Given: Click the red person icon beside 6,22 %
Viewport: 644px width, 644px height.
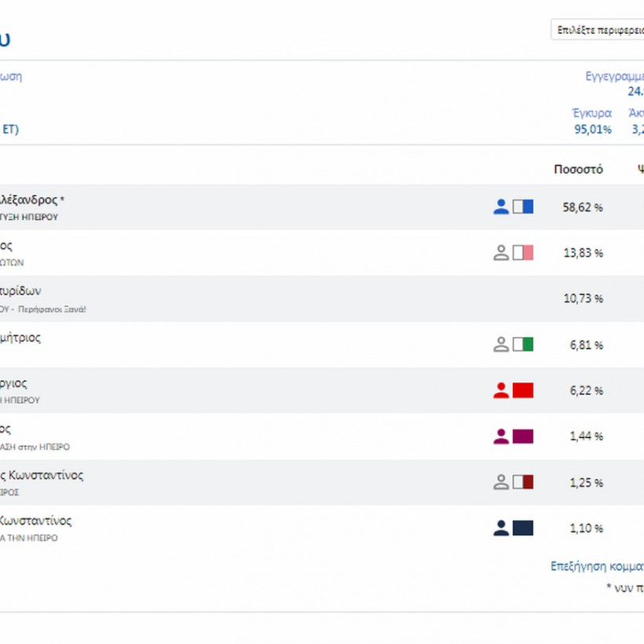Looking at the screenshot, I should point(501,390).
